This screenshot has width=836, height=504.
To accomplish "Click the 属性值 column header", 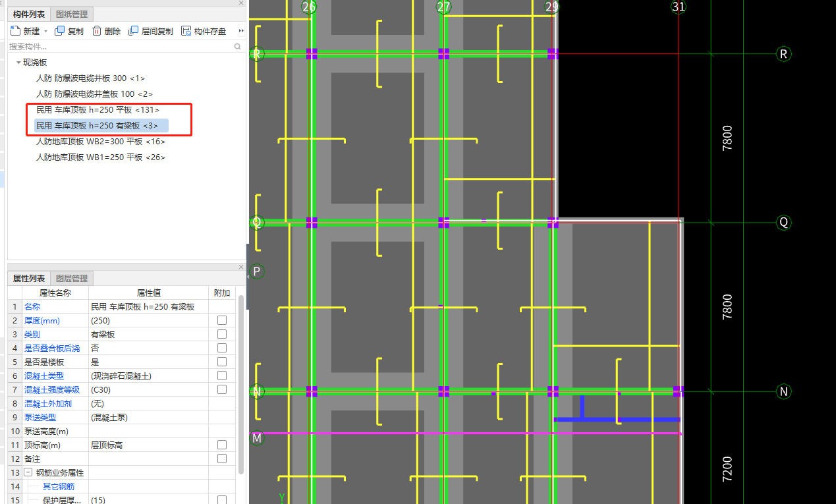I will (149, 293).
